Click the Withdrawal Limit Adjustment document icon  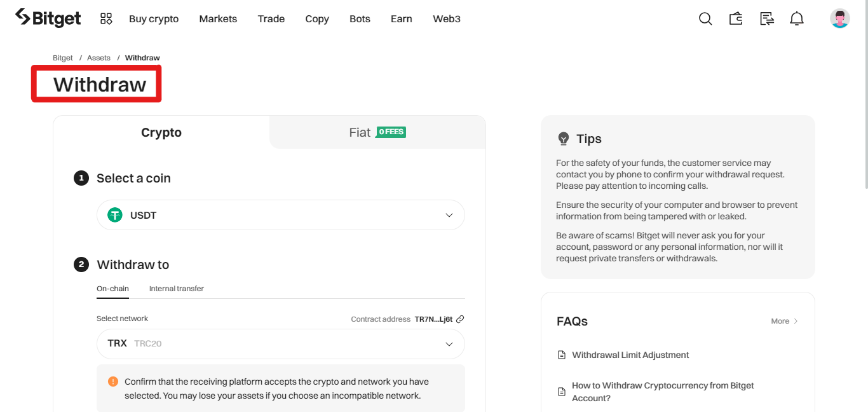click(562, 355)
